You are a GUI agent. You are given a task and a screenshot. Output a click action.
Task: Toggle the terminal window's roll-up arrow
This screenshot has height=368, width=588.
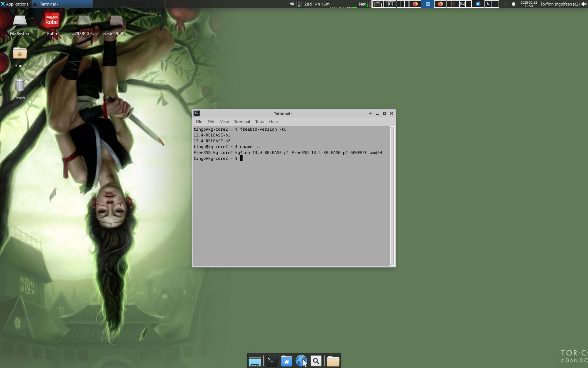point(370,113)
